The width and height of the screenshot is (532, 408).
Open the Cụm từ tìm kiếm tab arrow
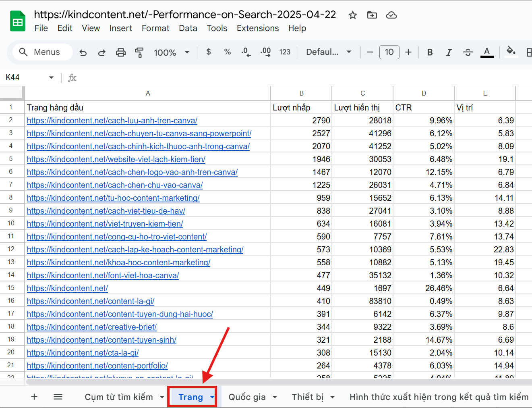pos(162,397)
